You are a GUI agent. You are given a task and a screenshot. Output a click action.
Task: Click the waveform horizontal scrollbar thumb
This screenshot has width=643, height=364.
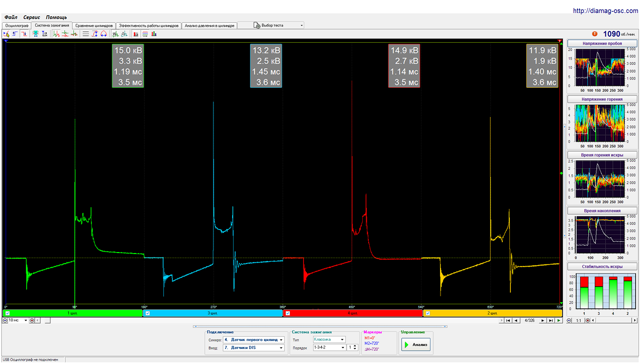point(47,320)
